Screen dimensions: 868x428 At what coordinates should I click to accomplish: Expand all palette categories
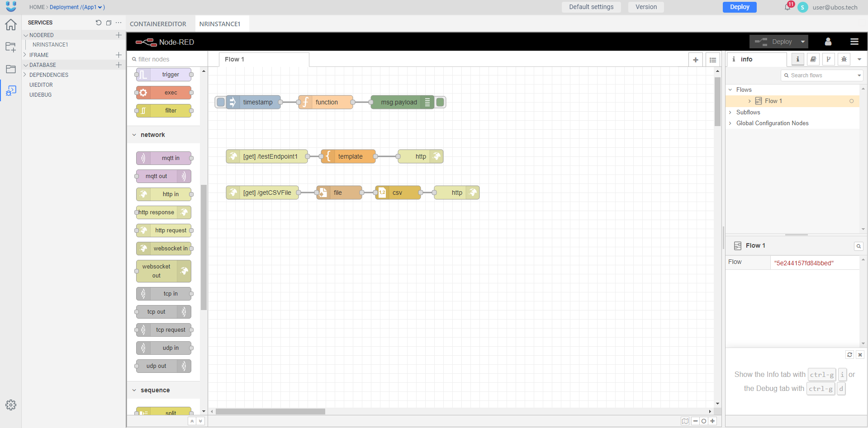(201, 421)
